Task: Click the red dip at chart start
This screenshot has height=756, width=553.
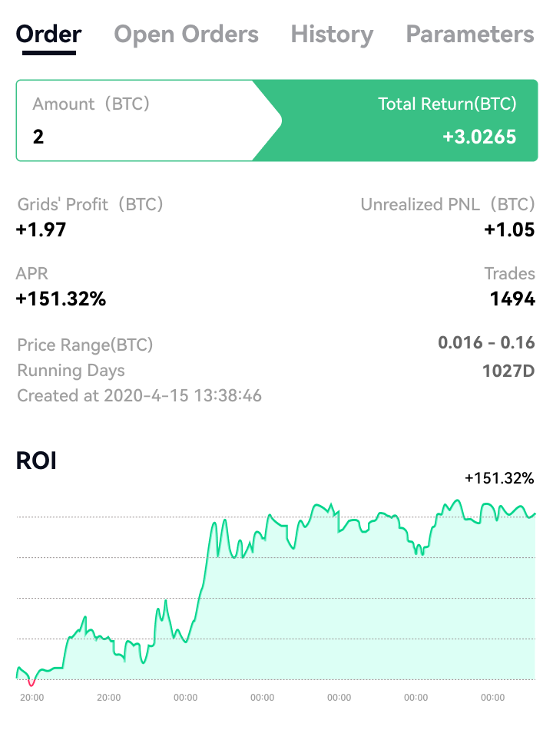Action: pos(31,682)
